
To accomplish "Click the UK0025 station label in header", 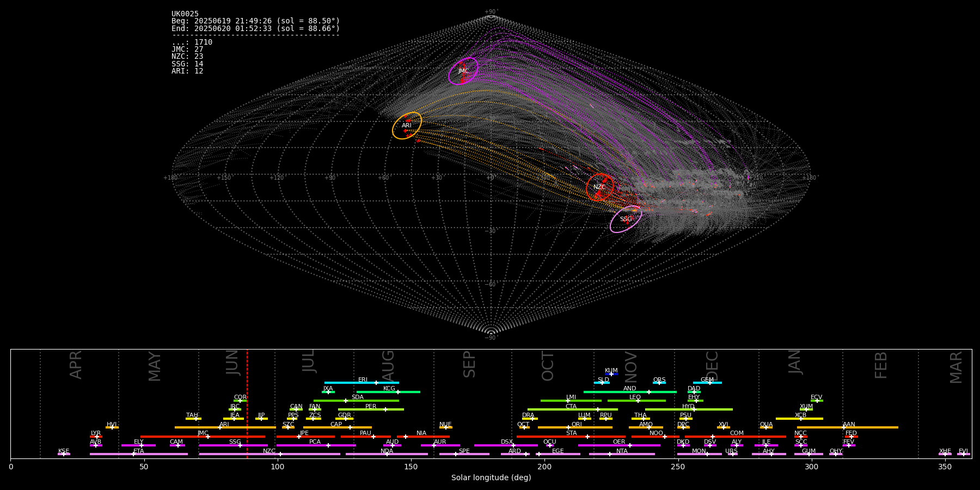I will [x=185, y=14].
